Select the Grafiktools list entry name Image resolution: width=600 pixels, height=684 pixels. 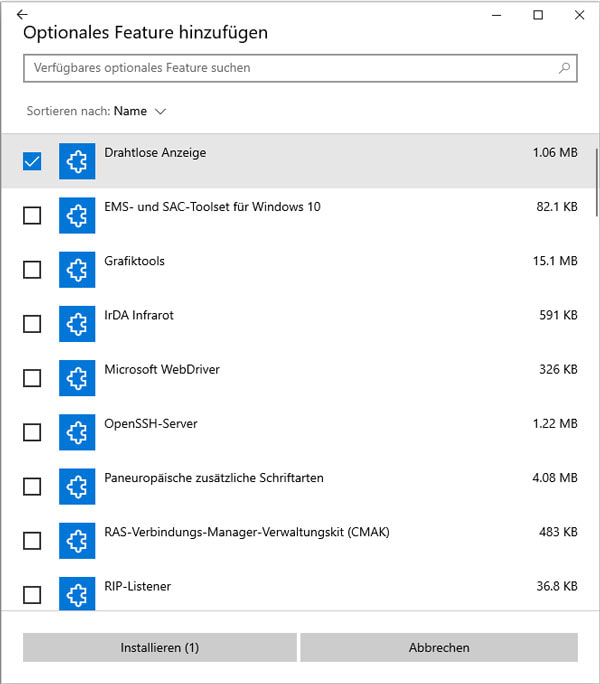click(x=134, y=261)
